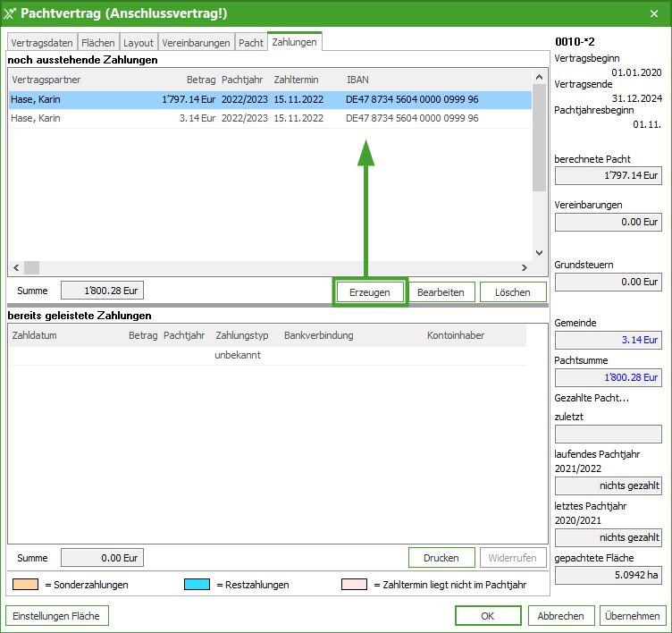The height and width of the screenshot is (633, 672).
Task: Click the Erzeugen button
Action: (370, 292)
